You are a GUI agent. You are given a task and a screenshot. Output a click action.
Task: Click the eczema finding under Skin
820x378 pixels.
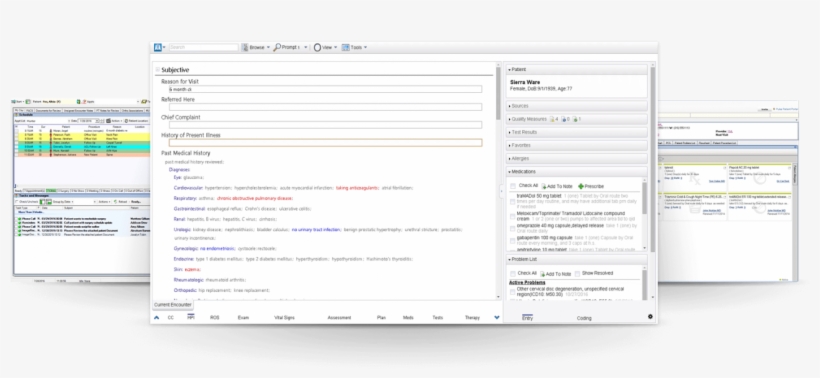click(x=191, y=269)
